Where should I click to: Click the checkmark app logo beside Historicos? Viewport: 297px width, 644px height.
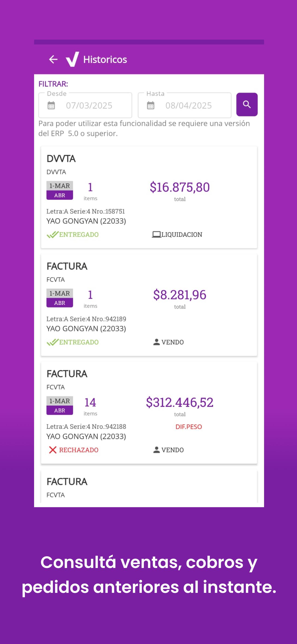point(73,59)
